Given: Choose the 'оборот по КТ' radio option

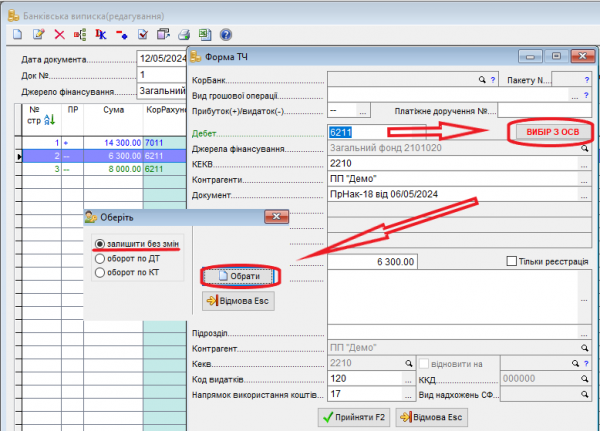Looking at the screenshot, I should (x=100, y=271).
